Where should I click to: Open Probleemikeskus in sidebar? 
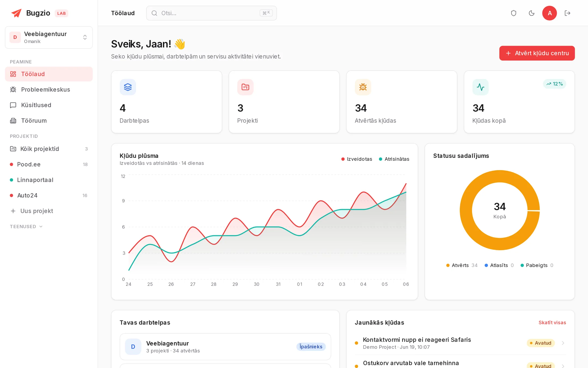tap(49, 89)
